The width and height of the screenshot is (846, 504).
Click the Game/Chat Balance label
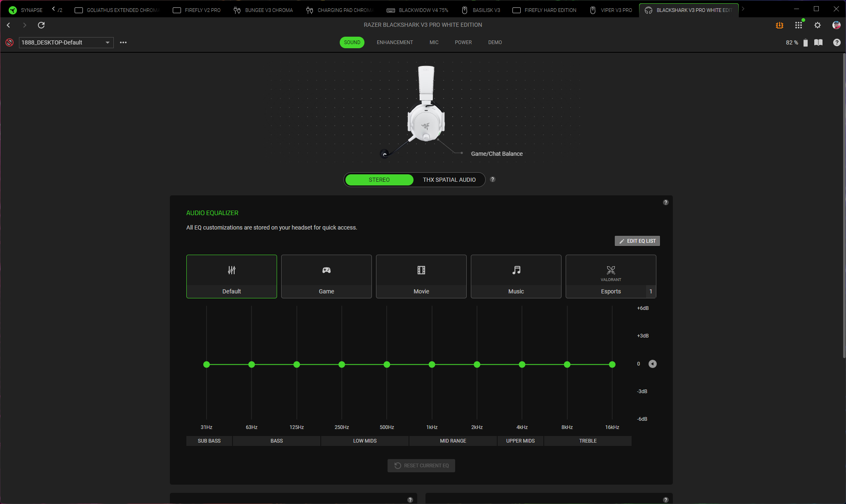click(497, 154)
